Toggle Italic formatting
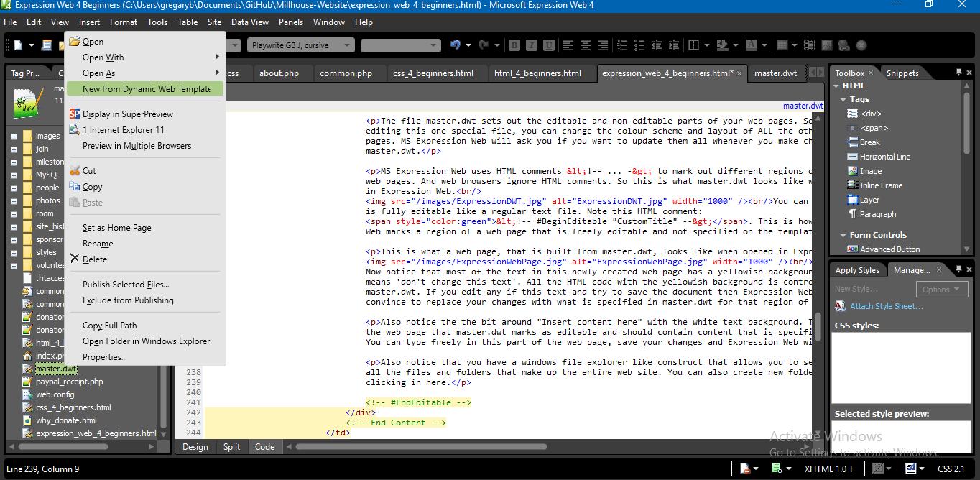Screen dimensions: 980x480 tap(532, 45)
